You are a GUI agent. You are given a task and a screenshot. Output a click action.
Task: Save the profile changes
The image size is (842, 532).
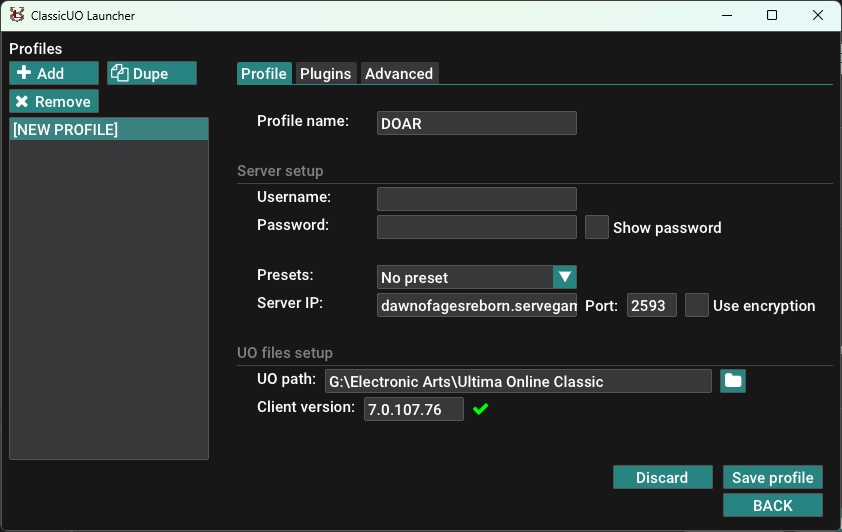[x=773, y=477]
